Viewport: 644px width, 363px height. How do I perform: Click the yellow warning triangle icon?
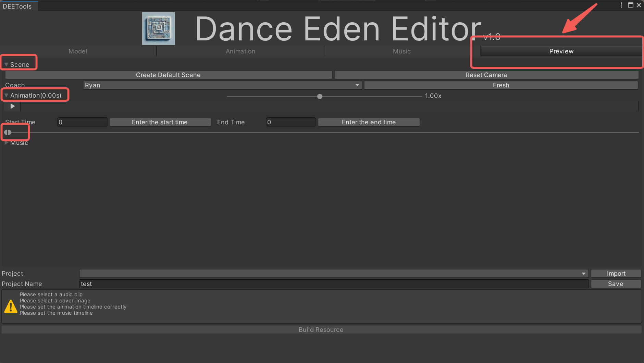click(11, 306)
